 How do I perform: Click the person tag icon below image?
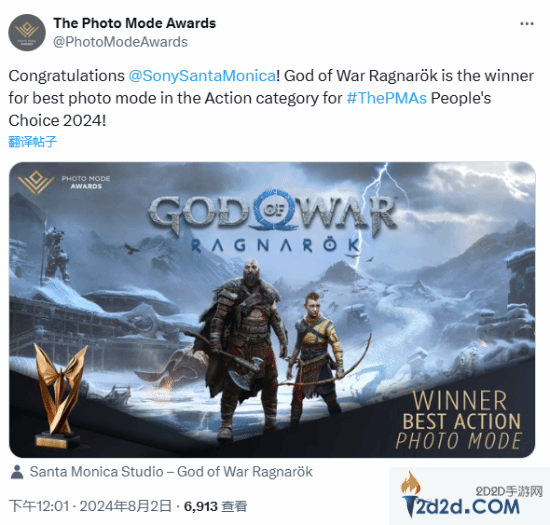click(x=17, y=472)
